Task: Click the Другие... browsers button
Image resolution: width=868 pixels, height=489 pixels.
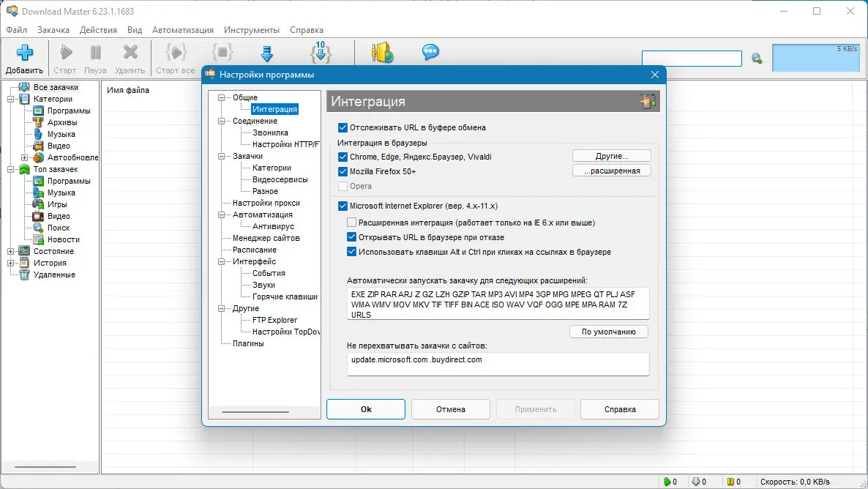Action: point(612,156)
